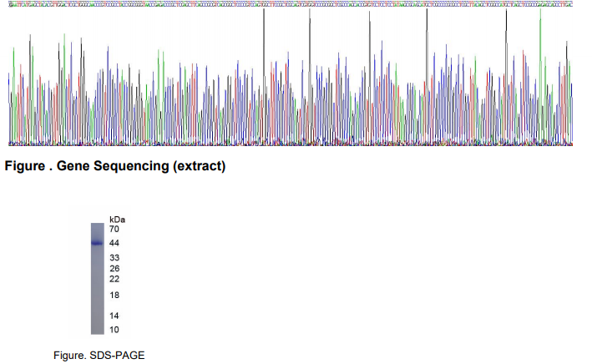Click the 14 kDa marker label
Screen dimensions: 592x364
pos(115,316)
